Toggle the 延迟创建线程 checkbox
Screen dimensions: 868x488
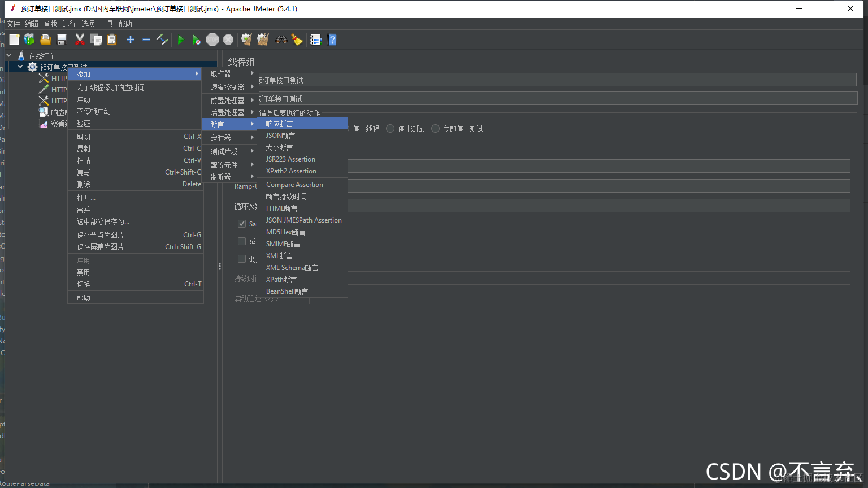[242, 241]
